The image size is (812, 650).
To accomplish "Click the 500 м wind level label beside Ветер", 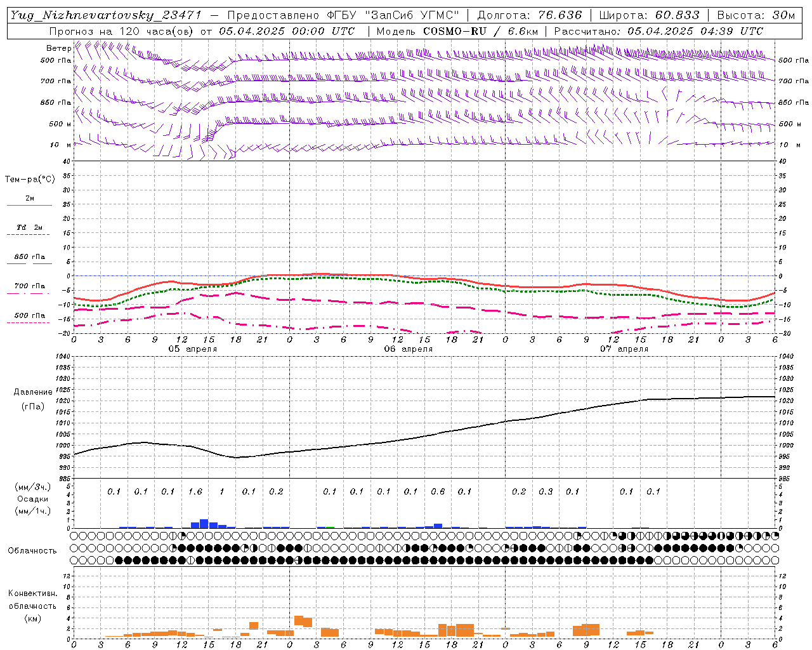I will coord(60,124).
